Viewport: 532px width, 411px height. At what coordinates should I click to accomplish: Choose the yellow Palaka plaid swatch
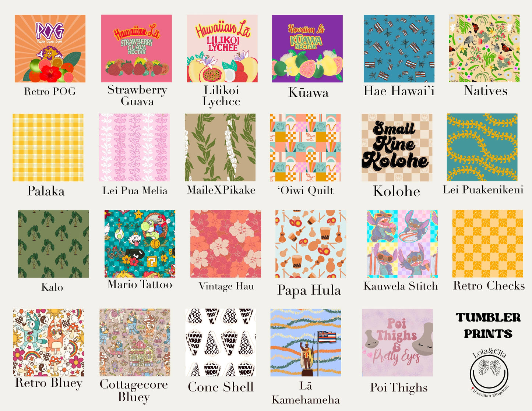pyautogui.click(x=48, y=148)
